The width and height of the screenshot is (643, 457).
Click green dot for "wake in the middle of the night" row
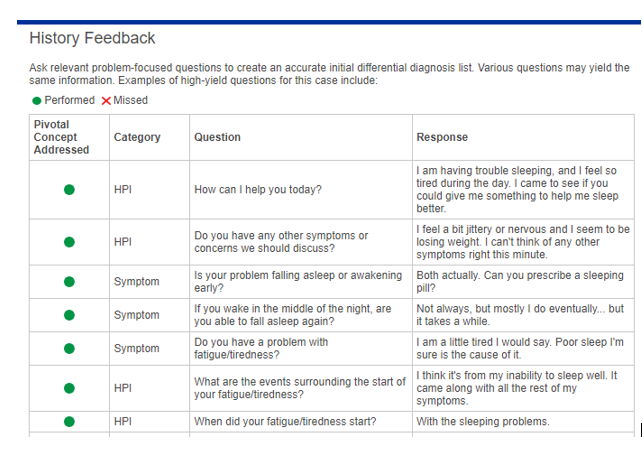(x=69, y=315)
